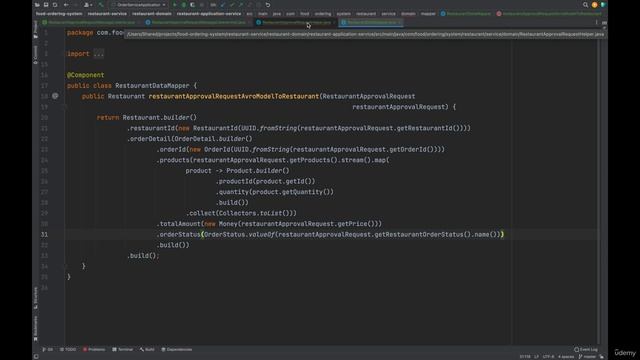The image size is (640, 360).
Task: Click RestaurantDataMapper class name in code
Action: (x=152, y=86)
